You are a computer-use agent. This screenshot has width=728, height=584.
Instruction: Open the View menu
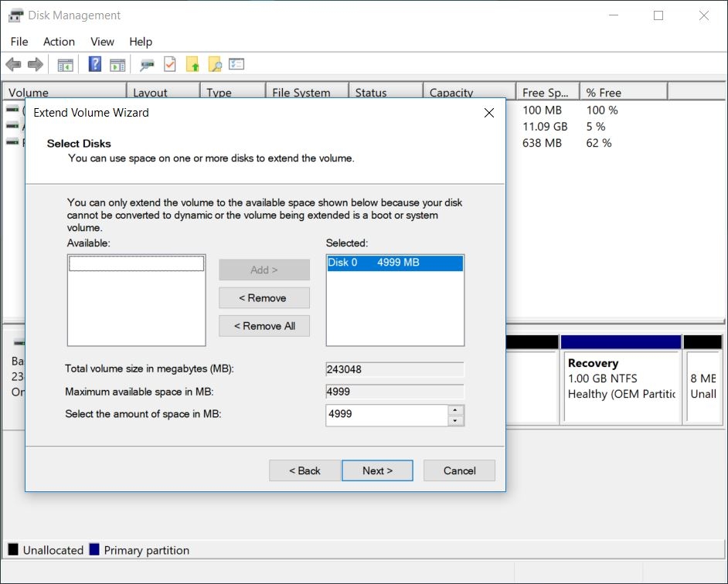pos(101,42)
